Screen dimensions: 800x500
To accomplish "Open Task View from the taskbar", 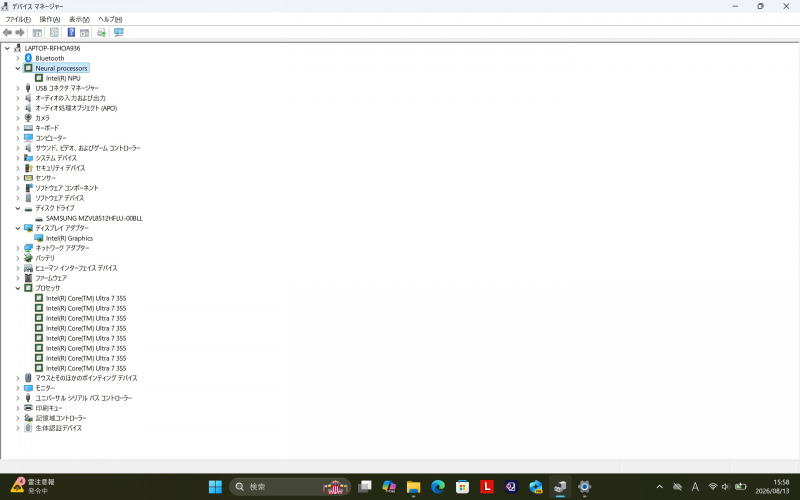I will click(365, 487).
